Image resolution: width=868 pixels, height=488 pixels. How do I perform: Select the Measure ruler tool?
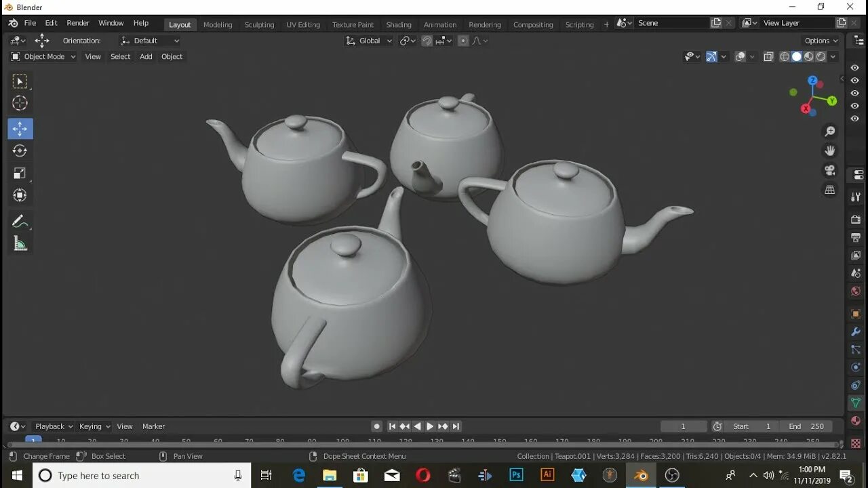pos(20,244)
